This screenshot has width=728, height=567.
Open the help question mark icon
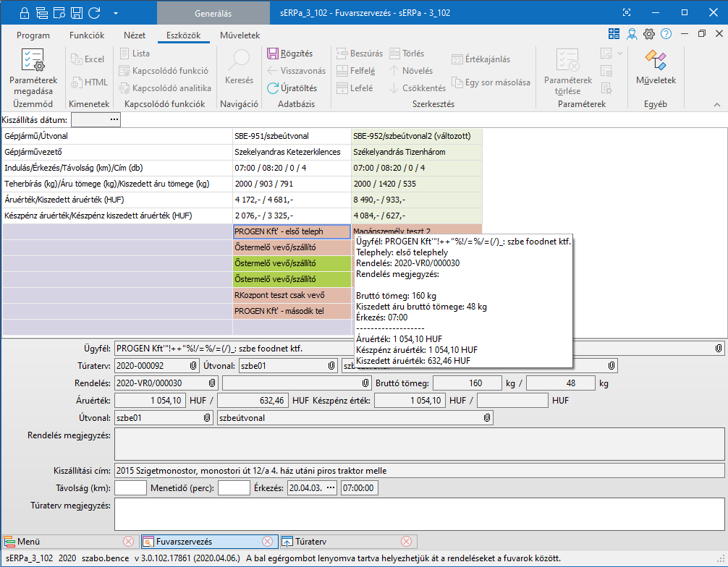point(666,34)
